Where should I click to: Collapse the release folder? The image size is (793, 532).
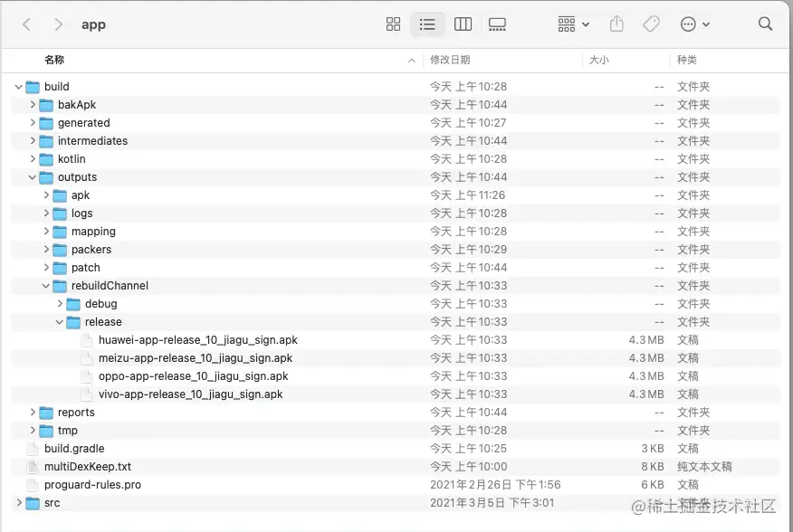pos(60,322)
